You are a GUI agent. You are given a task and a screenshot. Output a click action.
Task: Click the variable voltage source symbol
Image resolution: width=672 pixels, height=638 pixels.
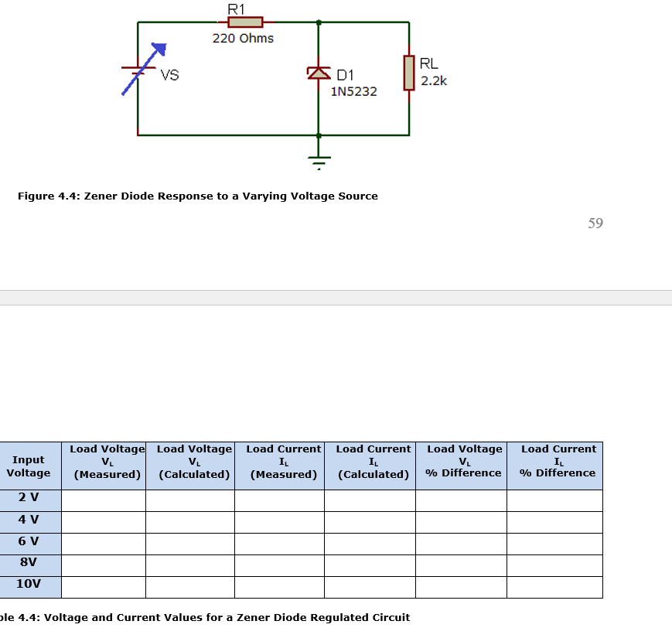[143, 70]
